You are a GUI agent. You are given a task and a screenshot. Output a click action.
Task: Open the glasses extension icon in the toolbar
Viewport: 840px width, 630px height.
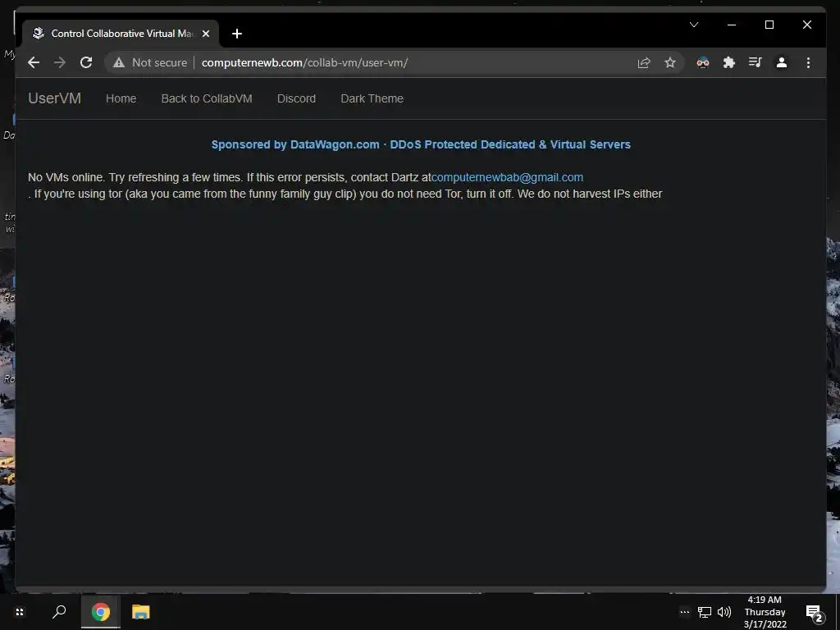pyautogui.click(x=703, y=62)
